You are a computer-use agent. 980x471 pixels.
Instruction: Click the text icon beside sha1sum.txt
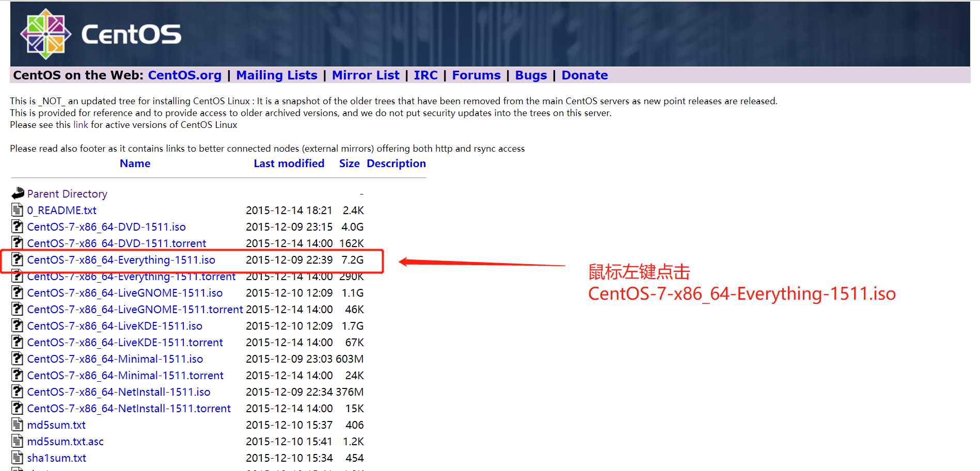click(18, 458)
